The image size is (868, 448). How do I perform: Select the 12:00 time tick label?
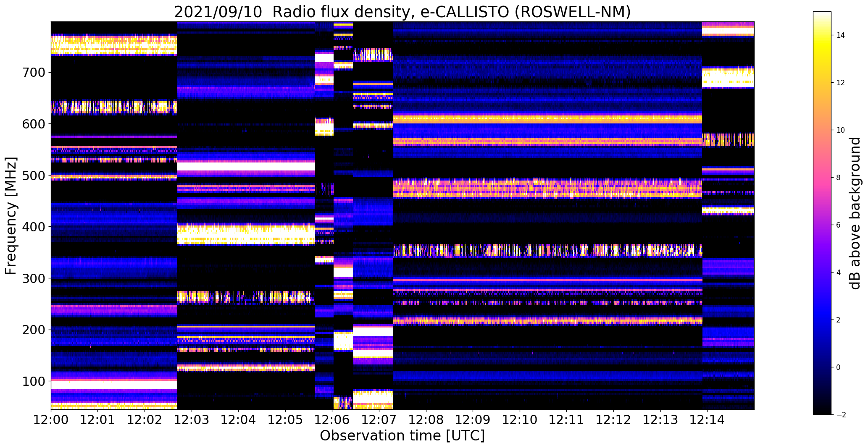[x=51, y=419]
